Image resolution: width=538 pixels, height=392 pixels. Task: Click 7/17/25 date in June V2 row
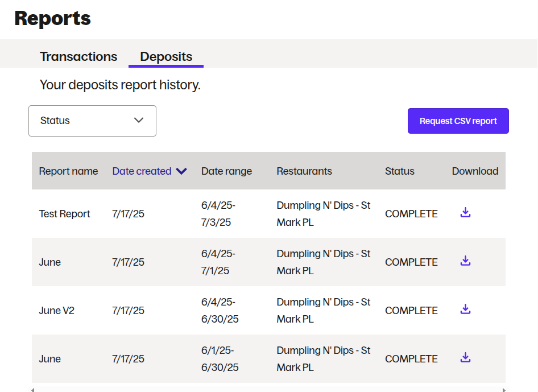click(x=128, y=311)
